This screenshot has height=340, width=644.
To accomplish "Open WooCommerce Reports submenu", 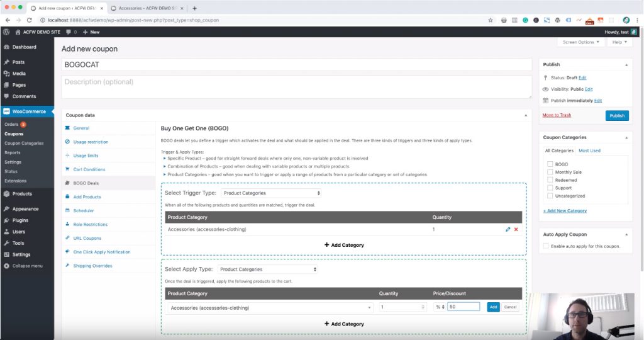I will (x=13, y=152).
